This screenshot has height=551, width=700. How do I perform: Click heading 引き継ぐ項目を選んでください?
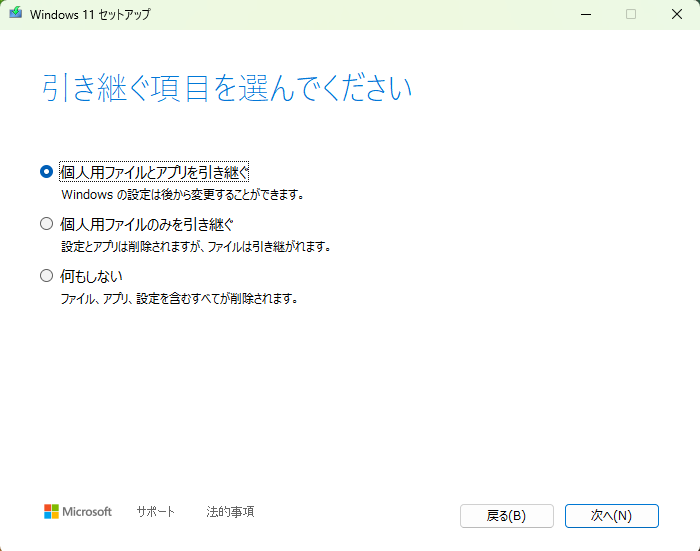point(227,88)
